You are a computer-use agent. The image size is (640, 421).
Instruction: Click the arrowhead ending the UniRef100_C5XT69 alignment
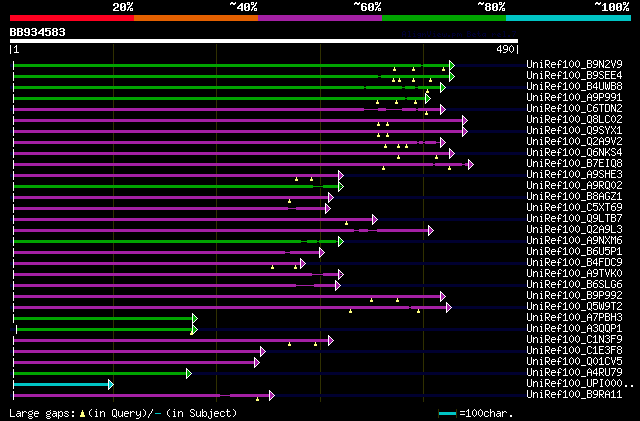click(328, 209)
